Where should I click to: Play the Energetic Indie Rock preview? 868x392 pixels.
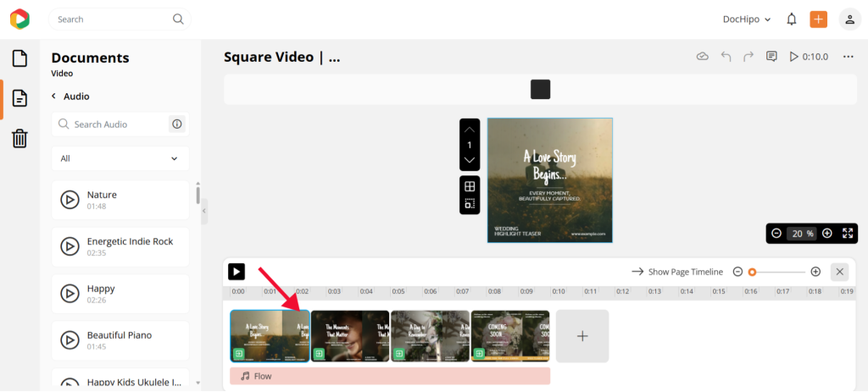pyautogui.click(x=70, y=246)
